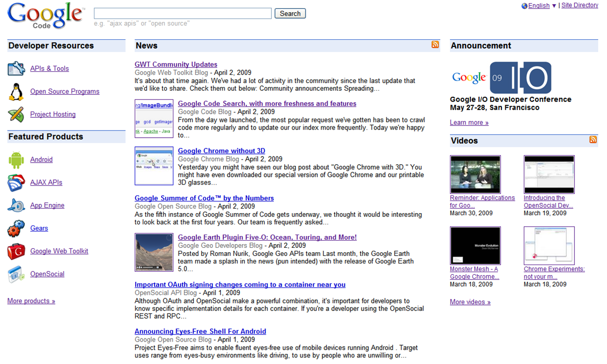The height and width of the screenshot is (364, 607).
Task: Click the OpenSocial icon
Action: point(16,274)
